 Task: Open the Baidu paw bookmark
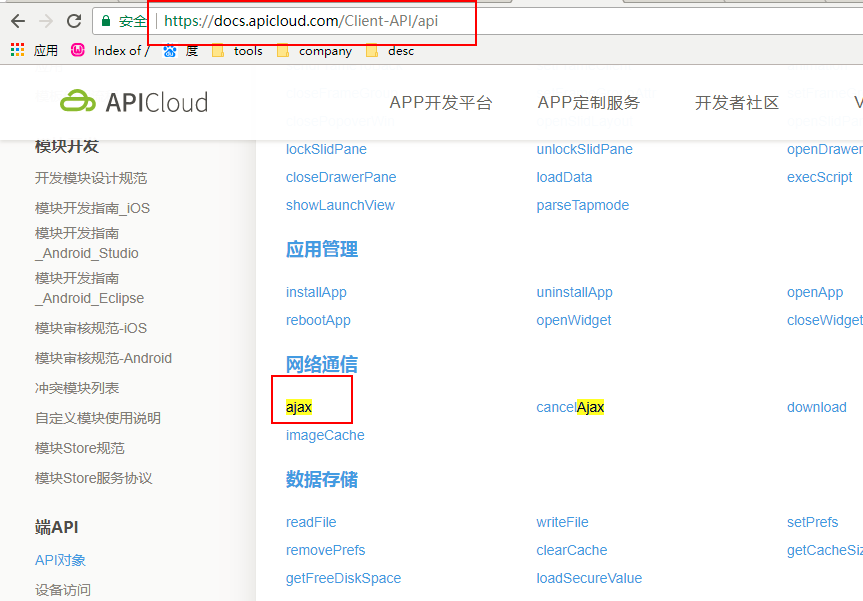(x=170, y=50)
